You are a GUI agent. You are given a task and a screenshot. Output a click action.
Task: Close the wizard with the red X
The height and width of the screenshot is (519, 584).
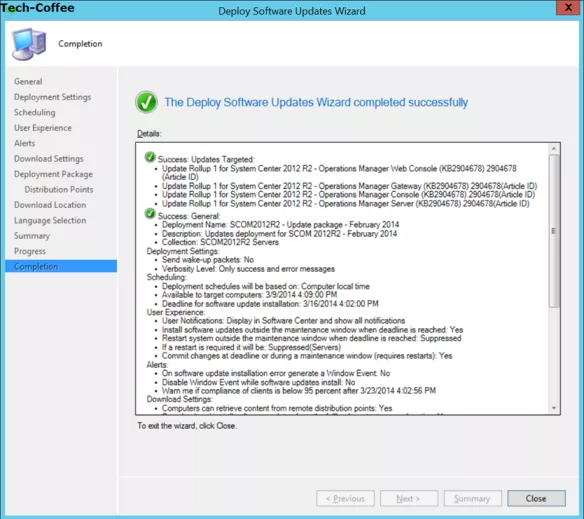568,7
